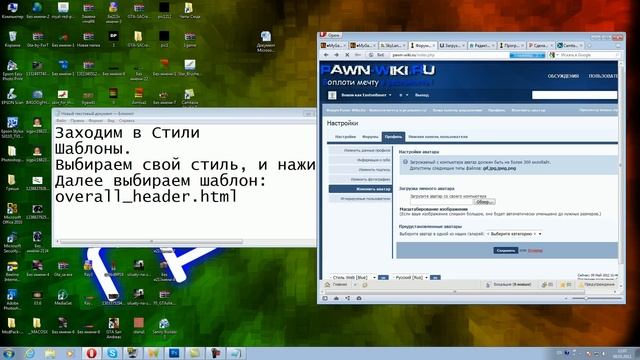Open the Корзина recycle bin icon

(x=12, y=39)
